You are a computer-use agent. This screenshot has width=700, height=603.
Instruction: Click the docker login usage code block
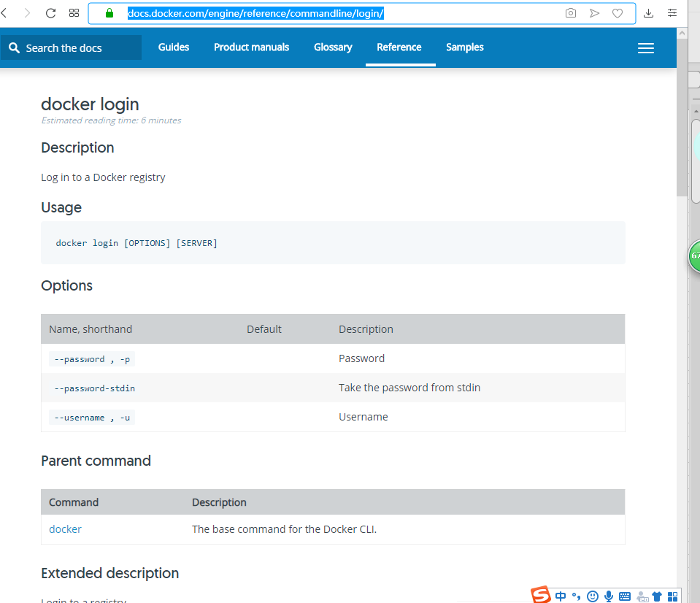coord(333,243)
